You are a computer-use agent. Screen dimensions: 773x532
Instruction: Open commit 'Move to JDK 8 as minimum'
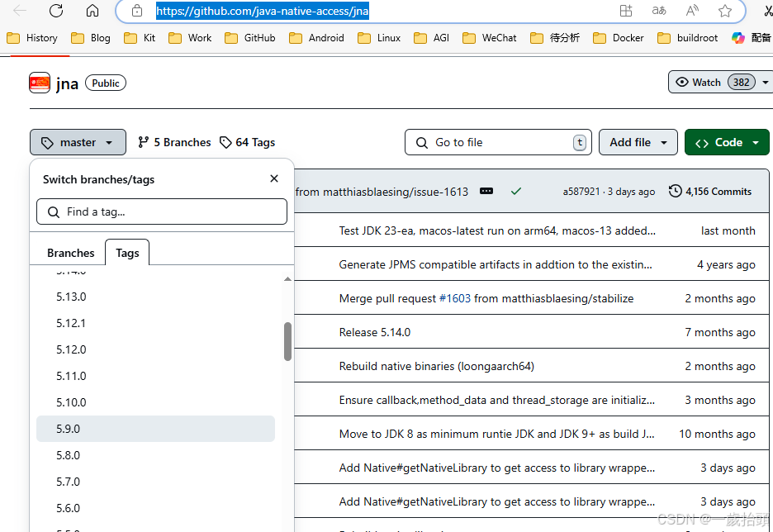(x=496, y=434)
